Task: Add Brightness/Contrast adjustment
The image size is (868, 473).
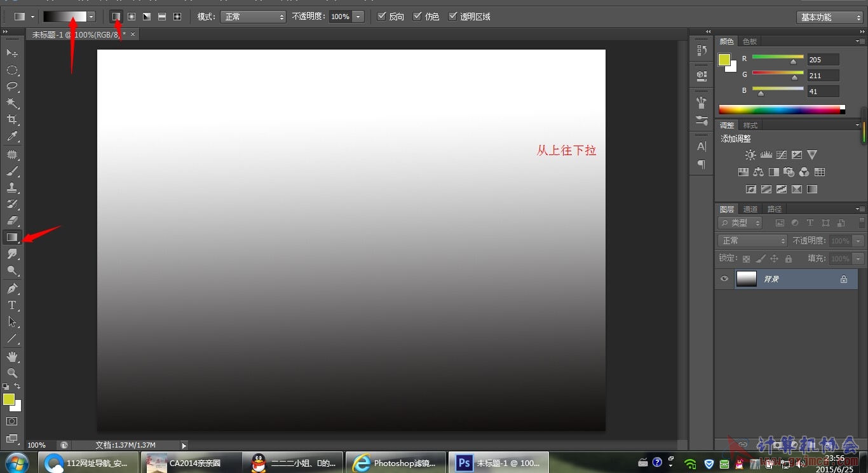Action: pos(750,154)
